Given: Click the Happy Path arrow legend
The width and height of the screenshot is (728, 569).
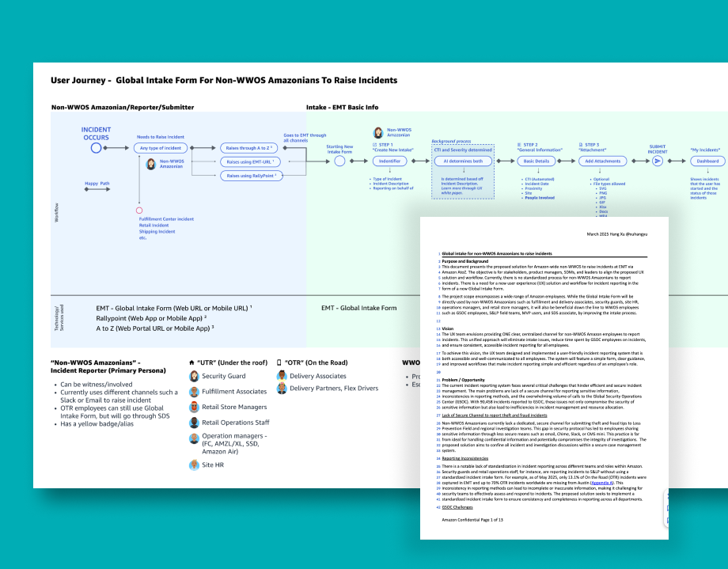Looking at the screenshot, I should tap(97, 189).
